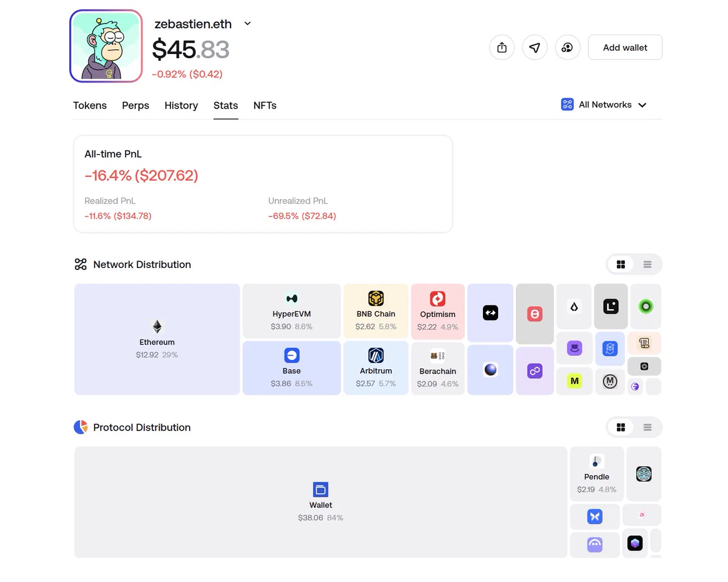Screen dimensions: 728x582
Task: Click the black tile with purple cube icon
Action: click(x=635, y=543)
